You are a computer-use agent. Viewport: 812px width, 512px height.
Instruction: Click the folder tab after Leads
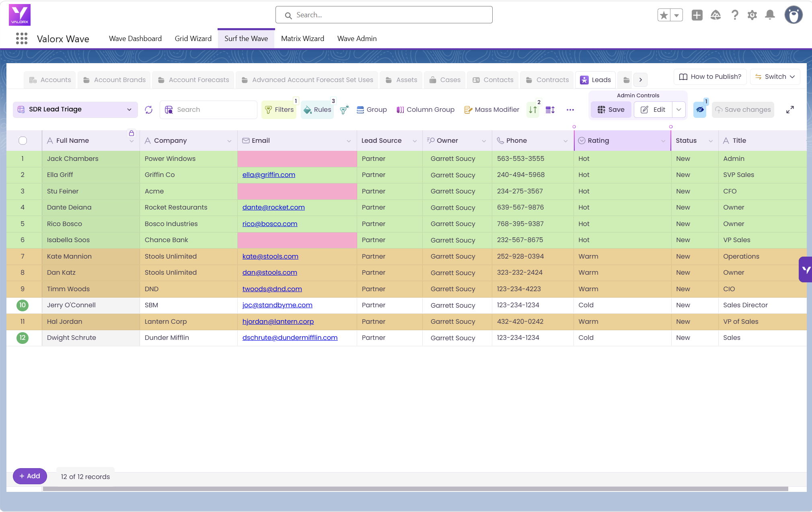(x=626, y=80)
